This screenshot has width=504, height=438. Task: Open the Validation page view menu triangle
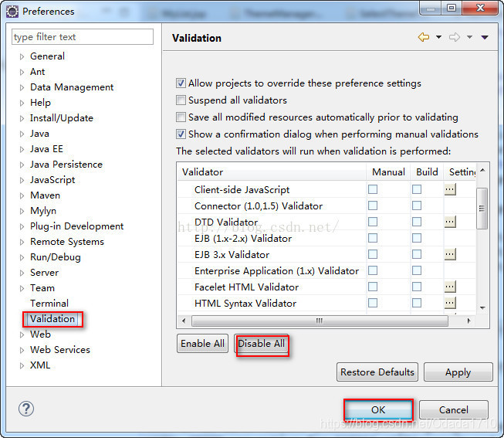(x=485, y=38)
